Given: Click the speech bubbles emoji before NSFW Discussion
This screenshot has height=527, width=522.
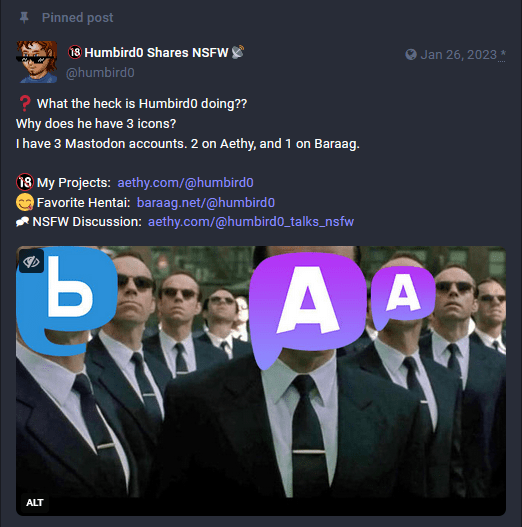Looking at the screenshot, I should (23, 221).
